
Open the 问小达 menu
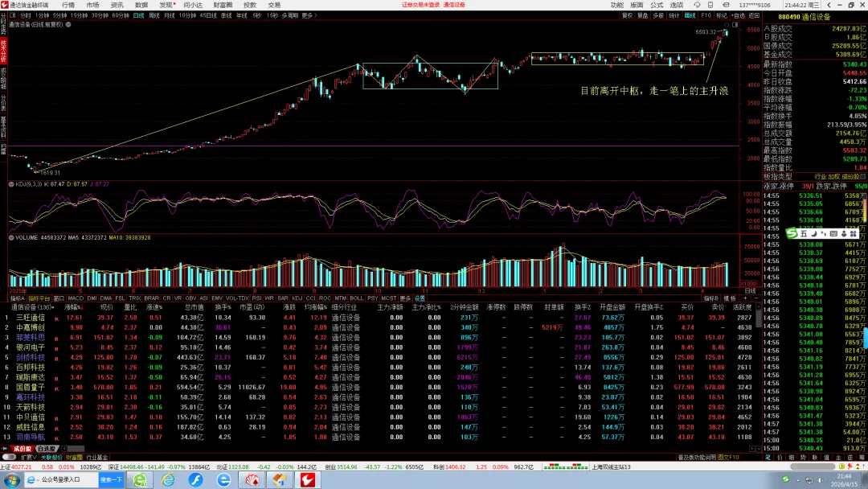point(193,5)
